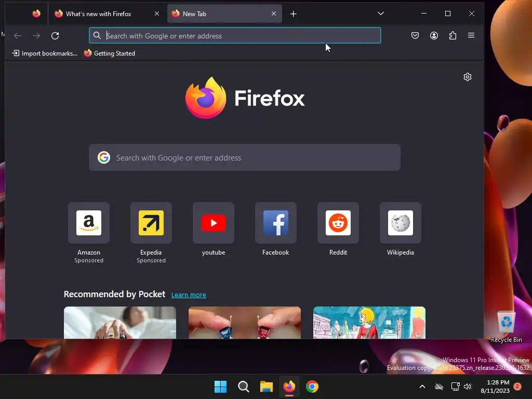Open Pocket story with person in bed

[120, 323]
